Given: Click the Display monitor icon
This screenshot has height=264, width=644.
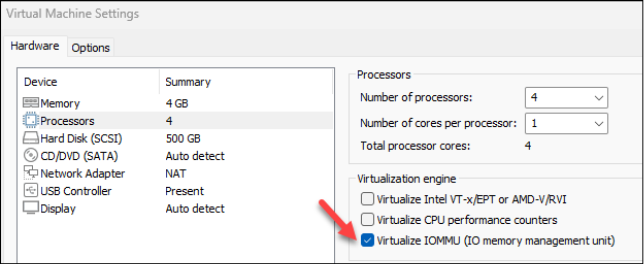Looking at the screenshot, I should tap(31, 209).
